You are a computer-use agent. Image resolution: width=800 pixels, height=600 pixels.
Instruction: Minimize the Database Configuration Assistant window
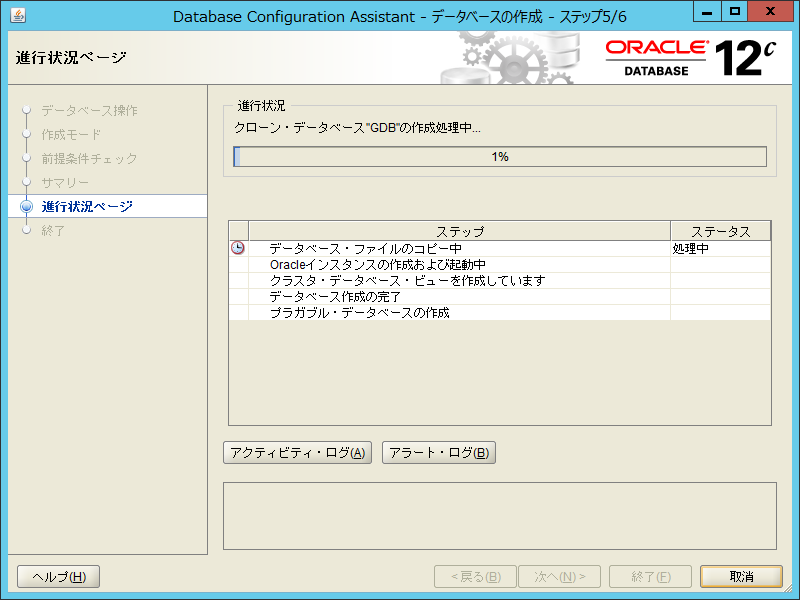pyautogui.click(x=707, y=11)
